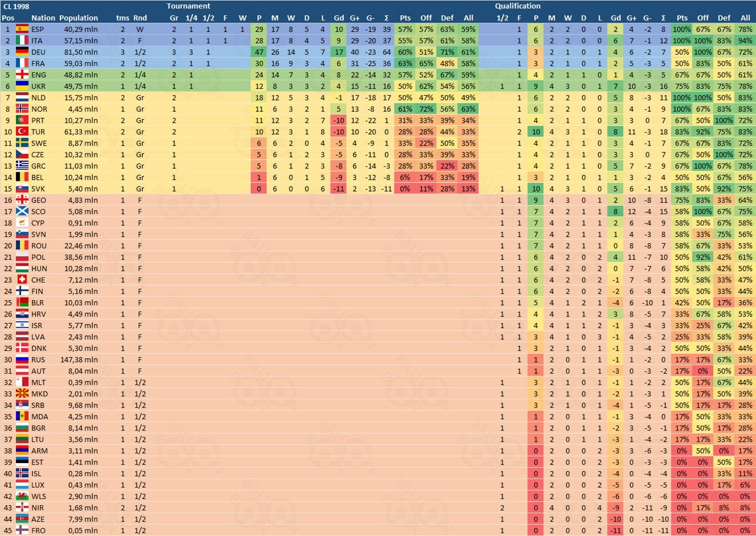
Task: Click the Czech flag in the CZE row
Action: coord(22,155)
